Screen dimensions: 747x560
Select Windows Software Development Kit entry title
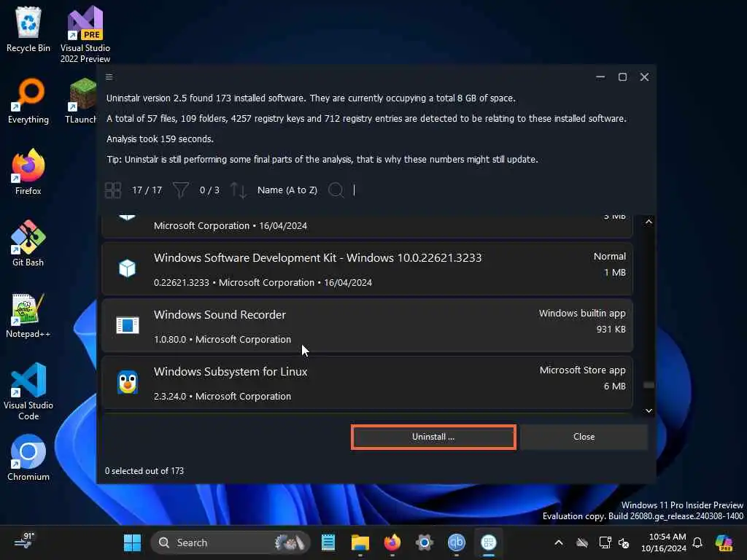pyautogui.click(x=318, y=257)
